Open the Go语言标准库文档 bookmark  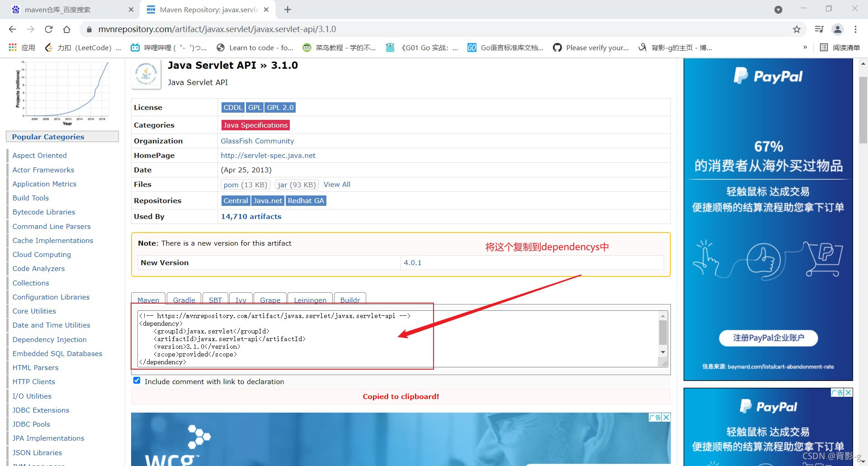coord(505,48)
